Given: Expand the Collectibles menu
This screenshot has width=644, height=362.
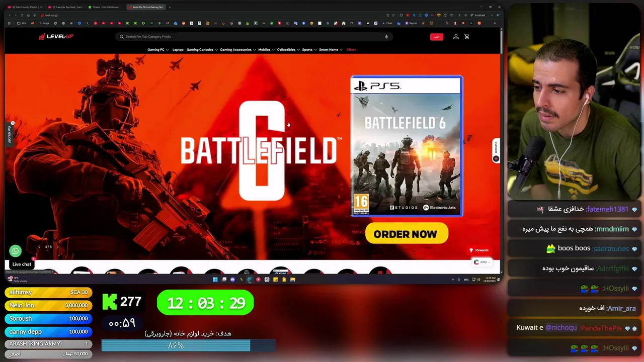Looking at the screenshot, I should pos(288,50).
